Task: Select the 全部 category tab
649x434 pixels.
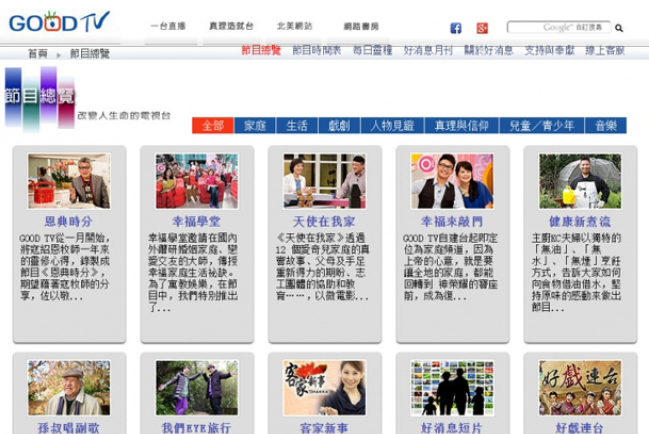Action: (213, 126)
